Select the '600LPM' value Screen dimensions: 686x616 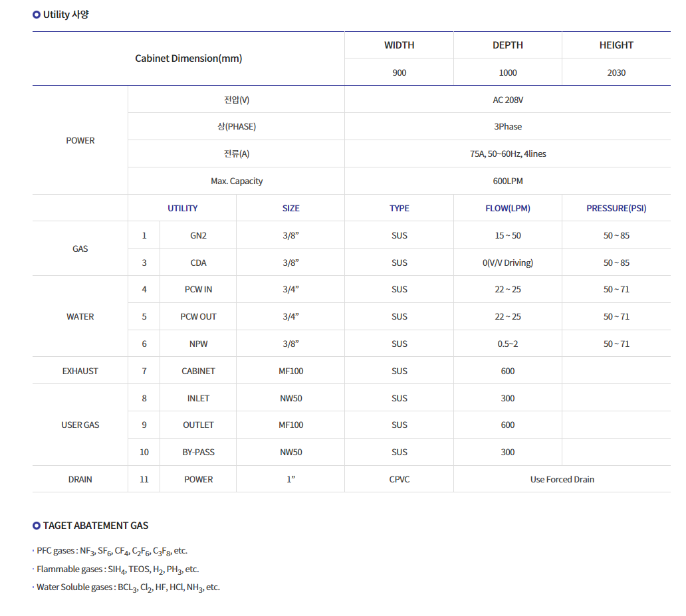(x=507, y=181)
